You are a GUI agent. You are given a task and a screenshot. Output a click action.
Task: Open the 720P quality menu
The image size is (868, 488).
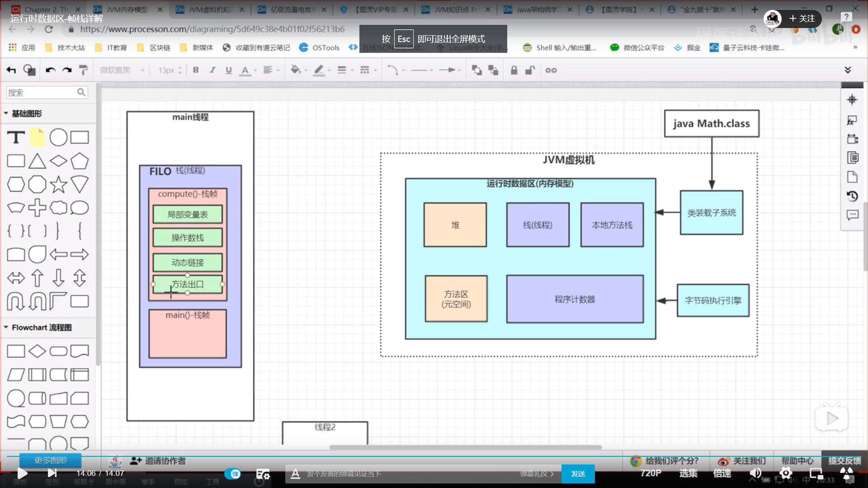pos(651,473)
